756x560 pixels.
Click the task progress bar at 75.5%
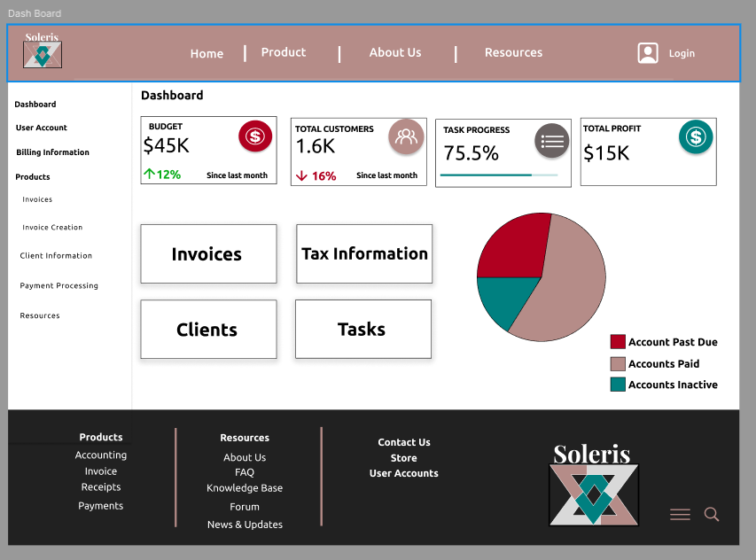[x=499, y=175]
